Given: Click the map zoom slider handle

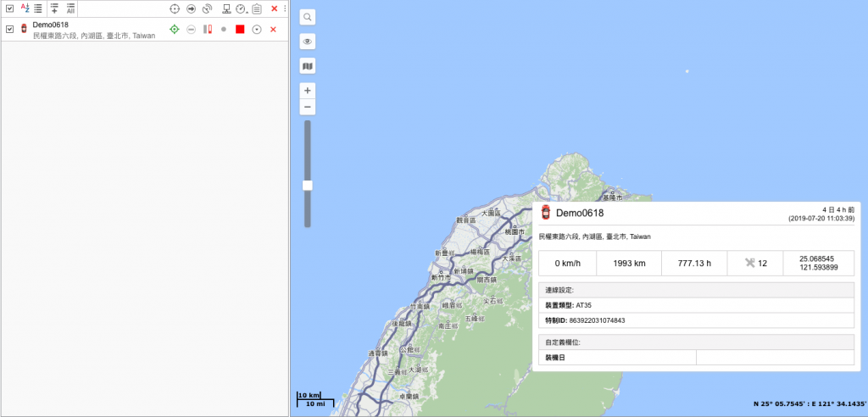Looking at the screenshot, I should 308,185.
